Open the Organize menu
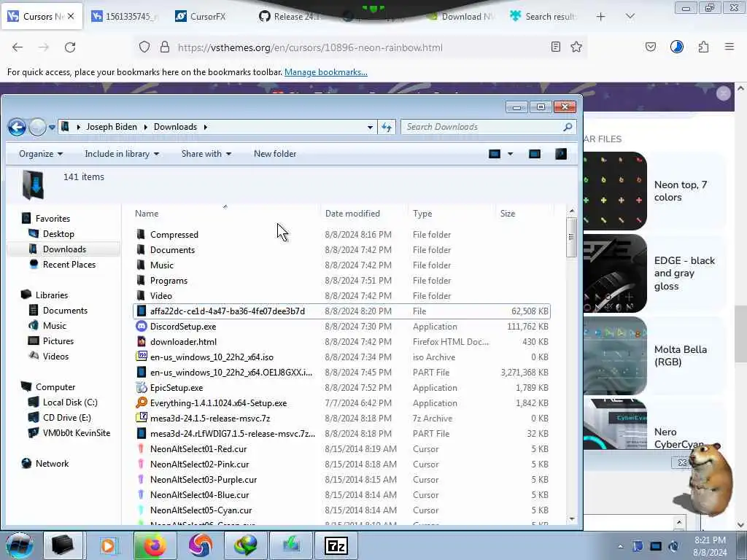 pyautogui.click(x=41, y=154)
